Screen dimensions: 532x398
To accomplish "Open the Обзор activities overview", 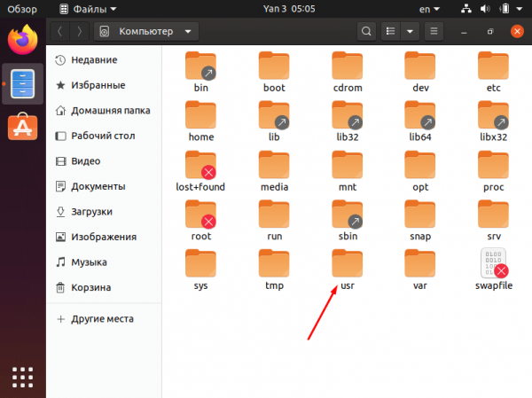I will pyautogui.click(x=22, y=9).
